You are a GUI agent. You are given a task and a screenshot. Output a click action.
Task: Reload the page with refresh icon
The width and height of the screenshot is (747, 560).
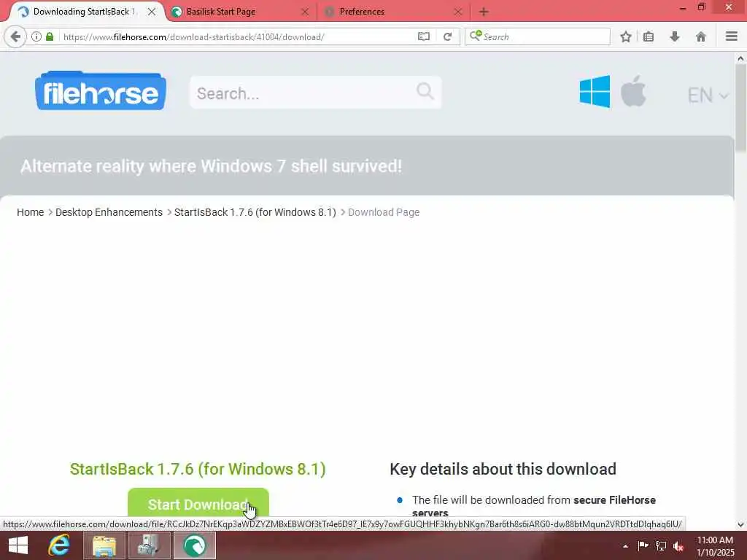[x=447, y=36]
